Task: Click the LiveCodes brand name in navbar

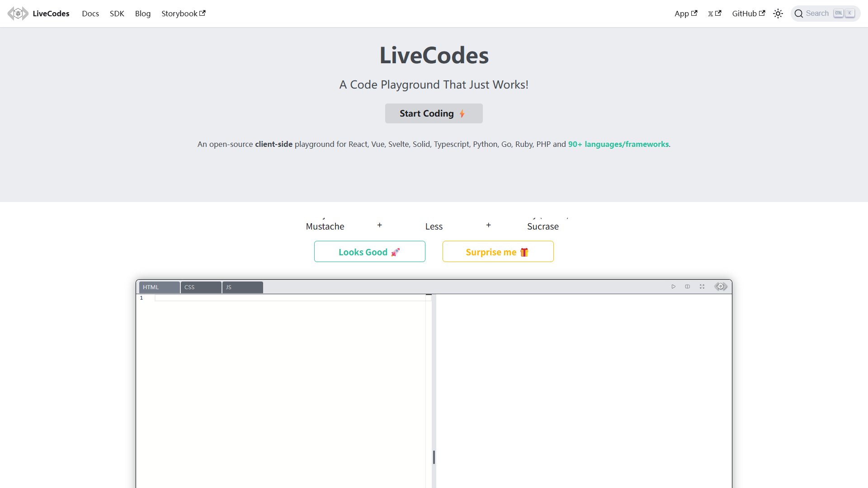Action: point(51,14)
